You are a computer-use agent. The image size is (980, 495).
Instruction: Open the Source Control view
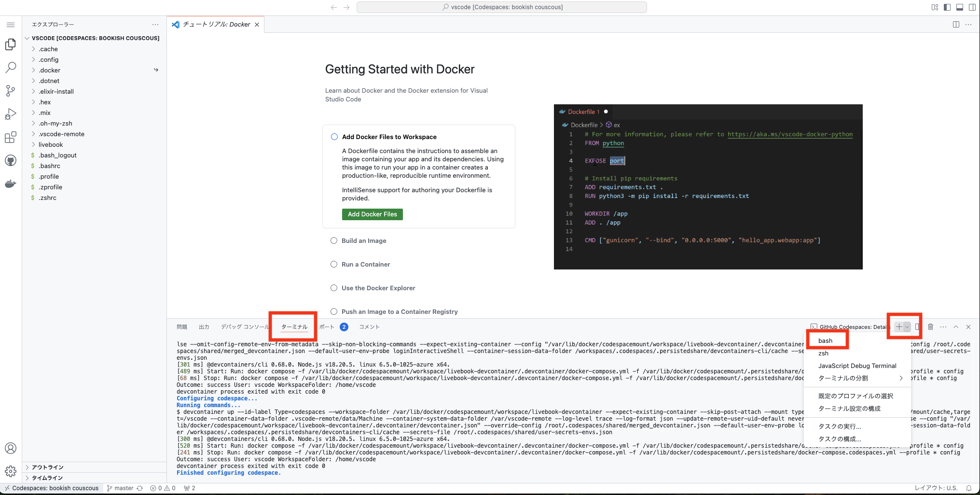click(x=11, y=91)
